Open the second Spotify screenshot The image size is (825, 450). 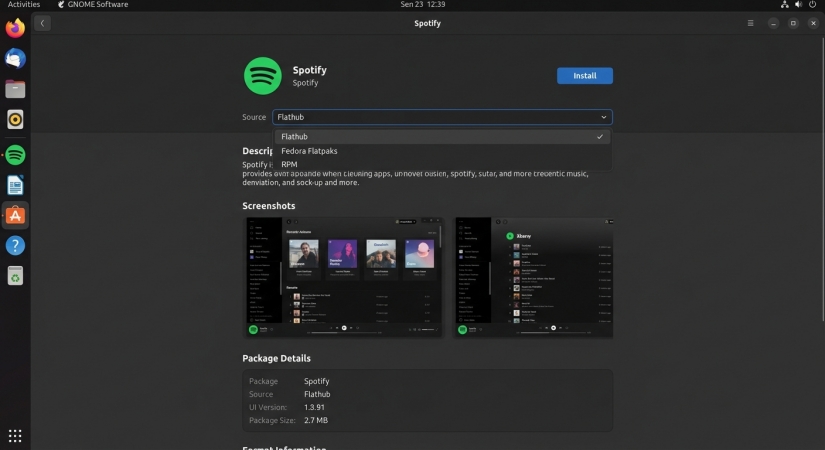tap(534, 277)
